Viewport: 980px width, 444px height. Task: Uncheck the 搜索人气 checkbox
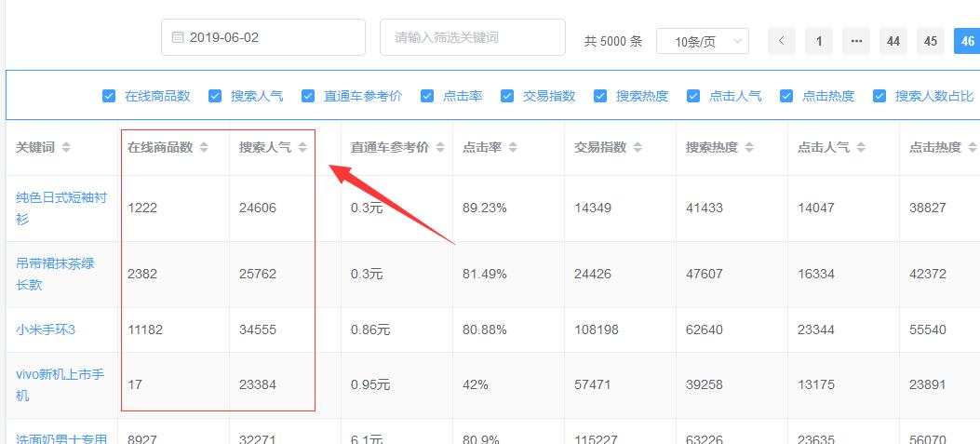(x=215, y=96)
